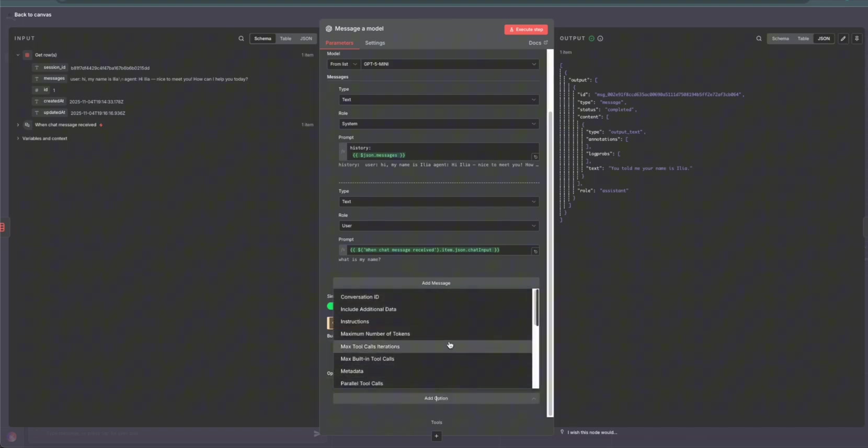868x448 pixels.
Task: Choose Metadata option
Action: 433,372
